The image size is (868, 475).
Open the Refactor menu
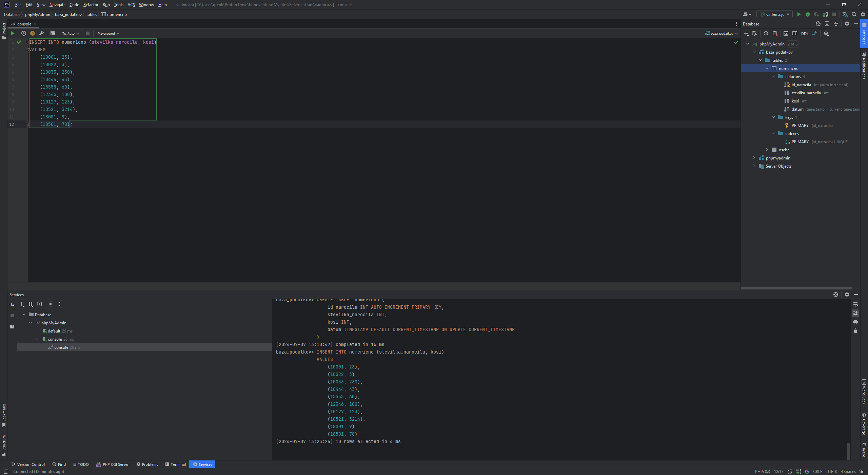91,5
